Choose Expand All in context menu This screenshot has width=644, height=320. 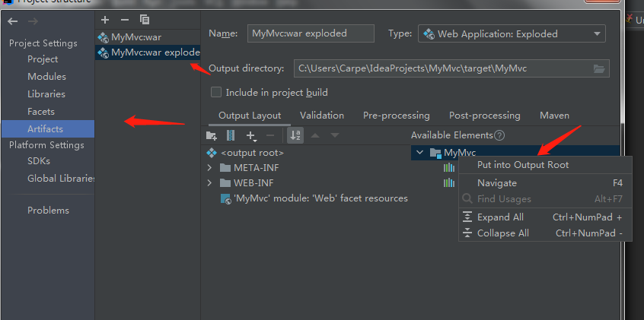click(x=544, y=217)
